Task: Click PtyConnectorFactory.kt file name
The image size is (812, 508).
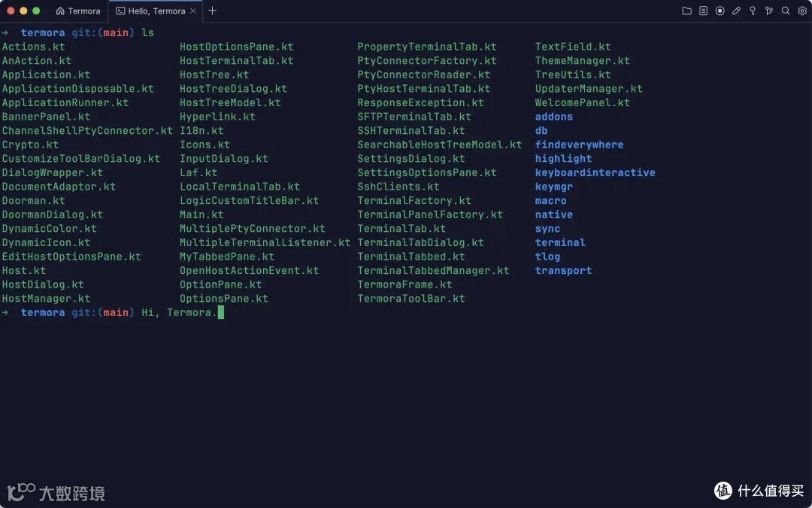Action: coord(427,61)
